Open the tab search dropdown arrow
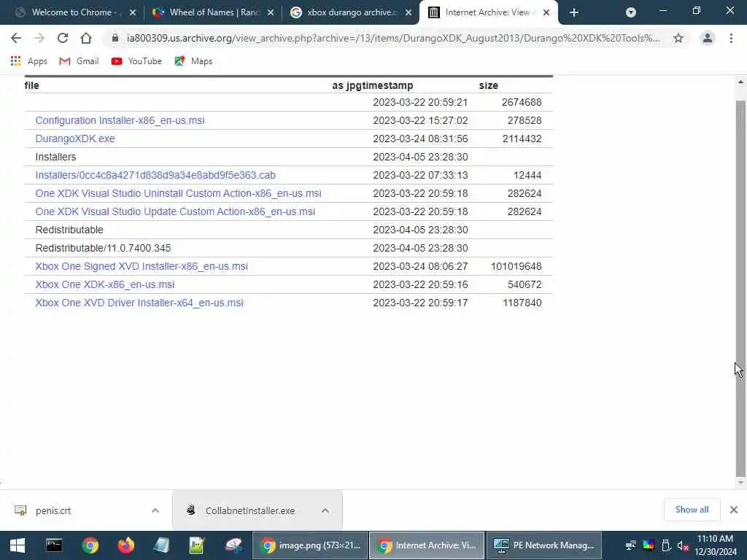This screenshot has width=747, height=560. (631, 12)
